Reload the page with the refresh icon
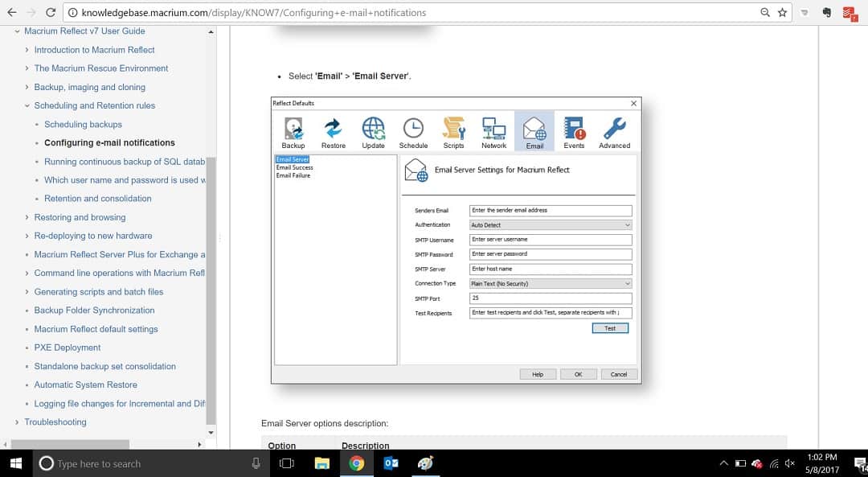Image resolution: width=868 pixels, height=477 pixels. 51,12
